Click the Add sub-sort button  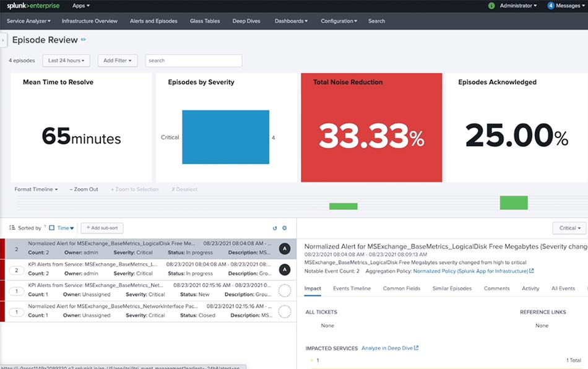[x=98, y=228]
